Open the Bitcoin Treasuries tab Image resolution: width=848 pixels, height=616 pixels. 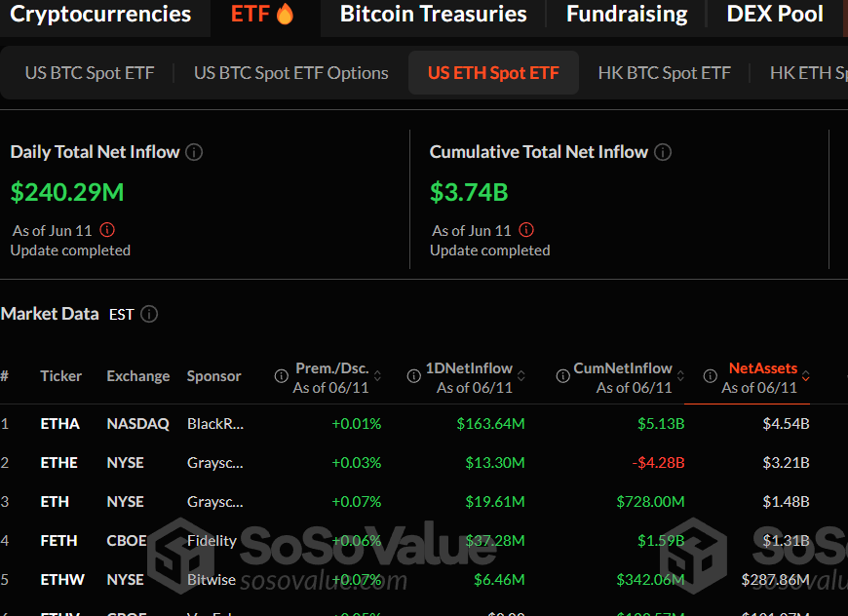click(433, 14)
